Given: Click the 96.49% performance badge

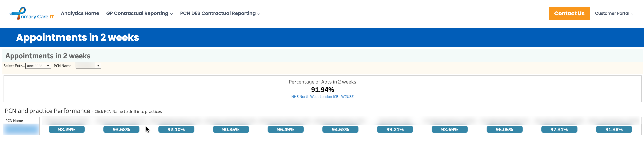Looking at the screenshot, I should pos(285,129).
